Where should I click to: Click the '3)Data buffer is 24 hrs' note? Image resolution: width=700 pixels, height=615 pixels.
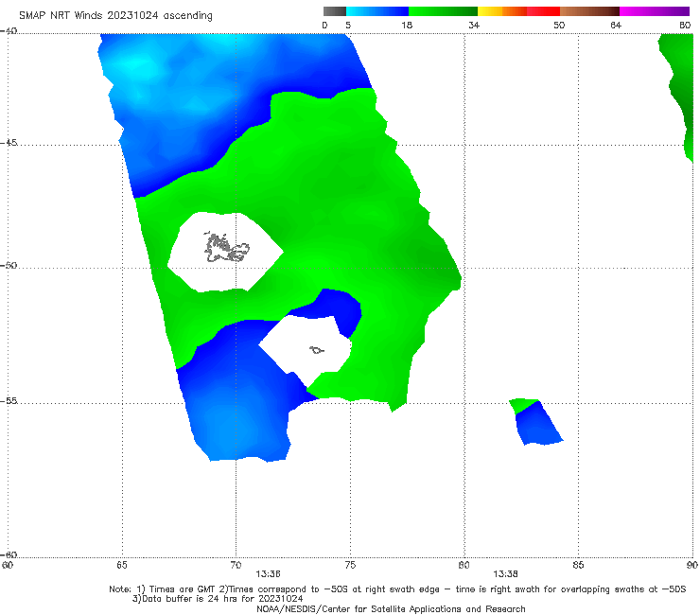pyautogui.click(x=218, y=599)
